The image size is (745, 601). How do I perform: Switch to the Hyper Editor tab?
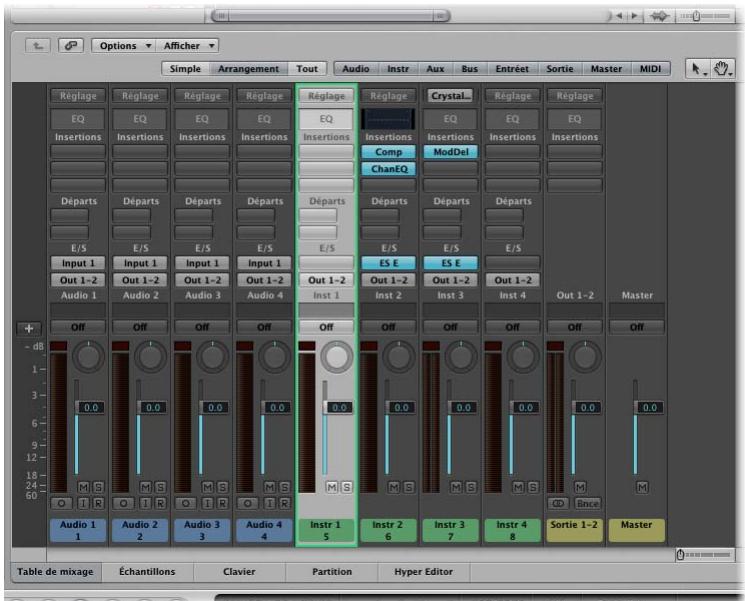423,572
